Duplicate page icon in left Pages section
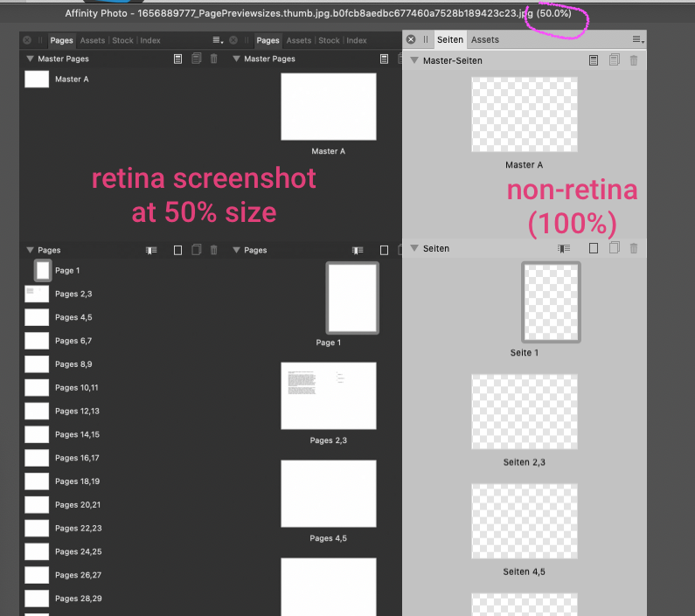Viewport: 695px width, 616px height. 197,250
